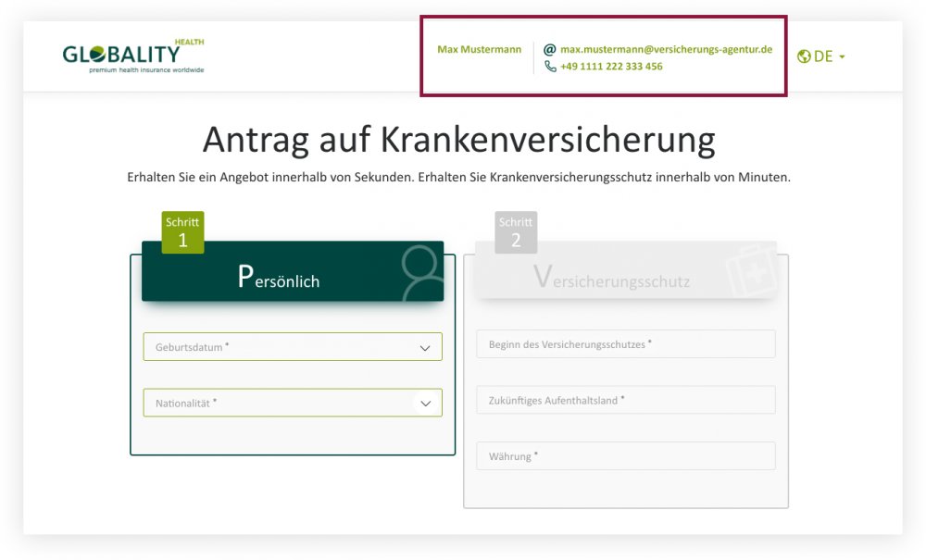Click the +49 1111 222 333 456 phone number
This screenshot has width=926, height=560.
point(611,67)
